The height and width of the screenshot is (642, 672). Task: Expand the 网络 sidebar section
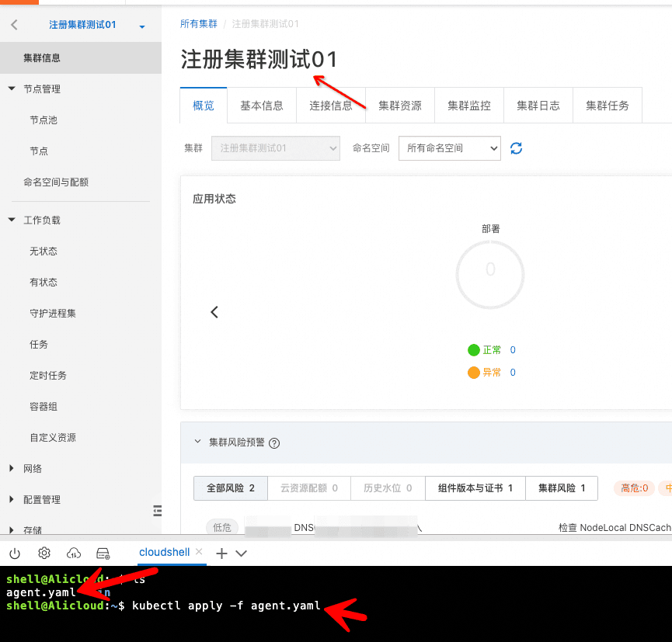12,468
